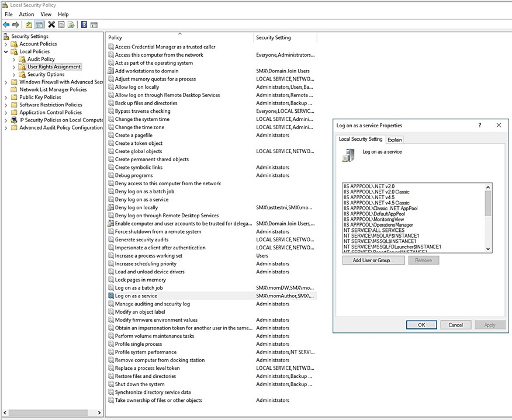
Task: Click the Add User or Group button
Action: (373, 261)
